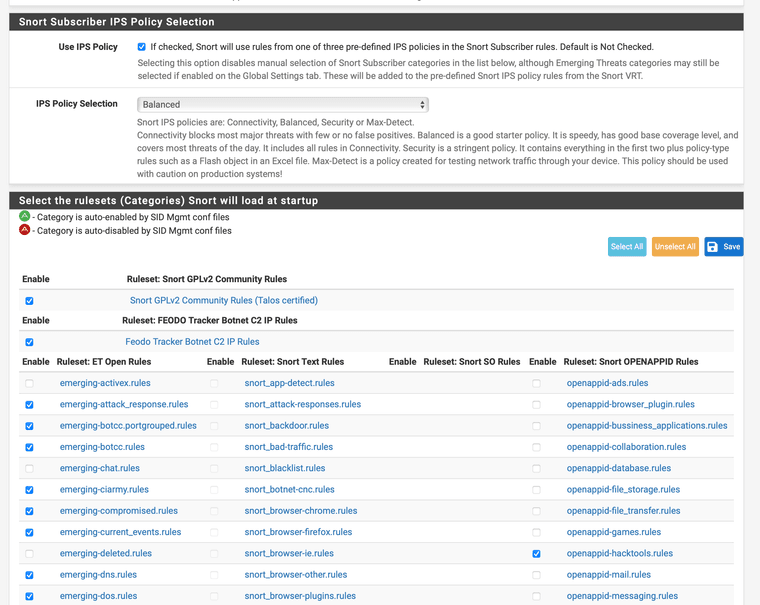The height and width of the screenshot is (605, 760).
Task: Enable openappid-ads.rules checkbox
Action: 536,383
